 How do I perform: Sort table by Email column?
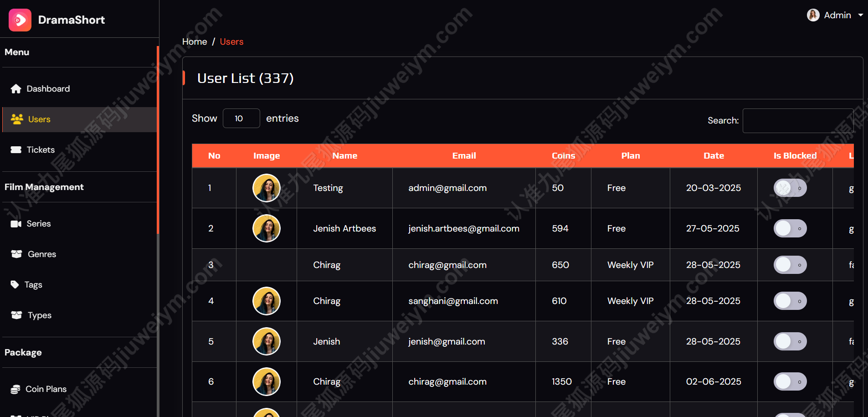coord(464,156)
